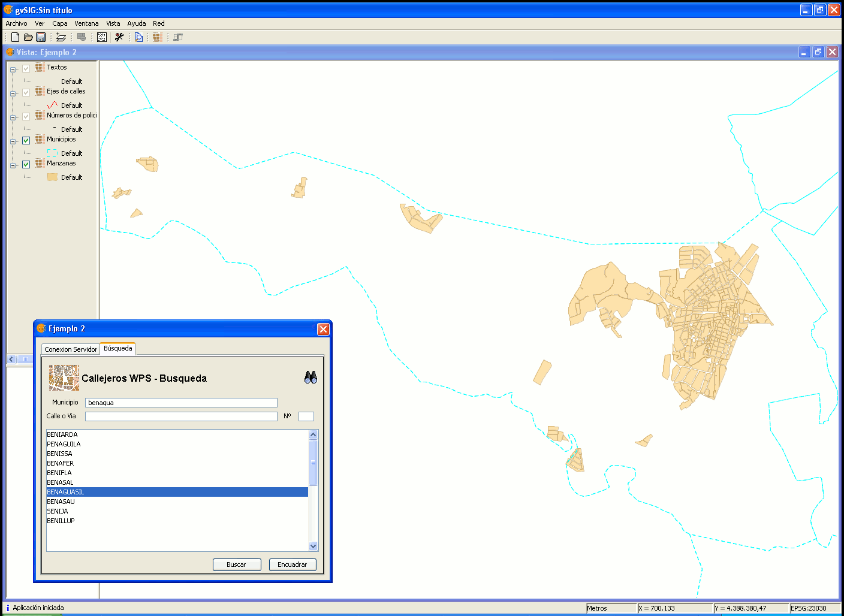The image size is (844, 616).
Task: Click the tan Manzanas fill swatch
Action: pyautogui.click(x=53, y=177)
